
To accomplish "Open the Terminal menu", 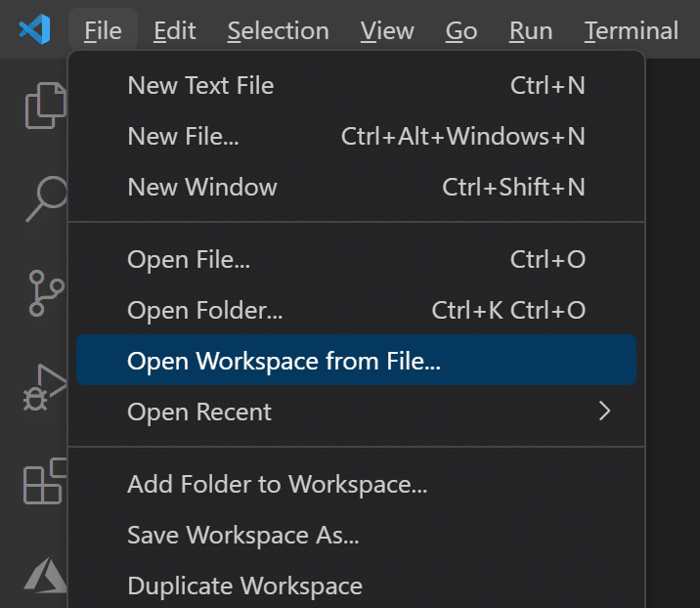I will pos(632,31).
